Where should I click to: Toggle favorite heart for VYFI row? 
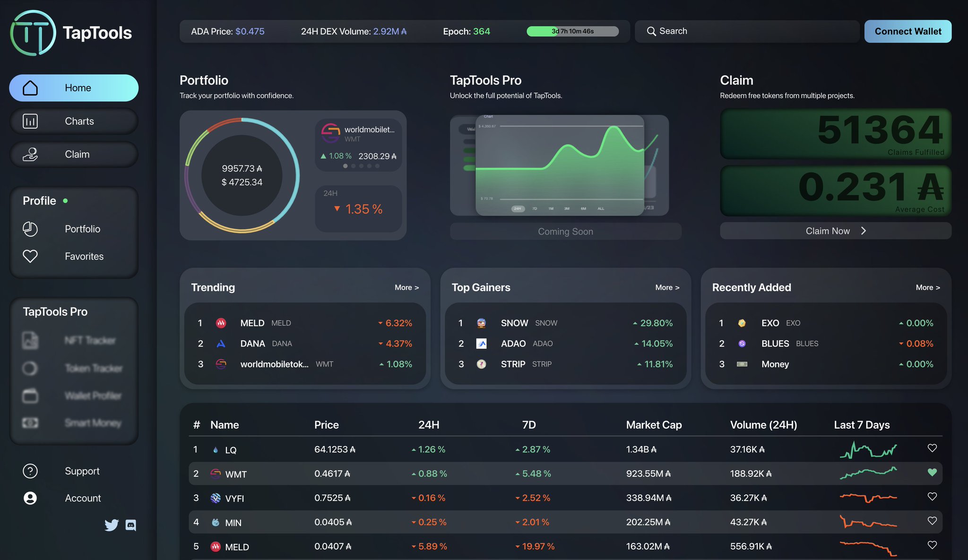tap(932, 497)
